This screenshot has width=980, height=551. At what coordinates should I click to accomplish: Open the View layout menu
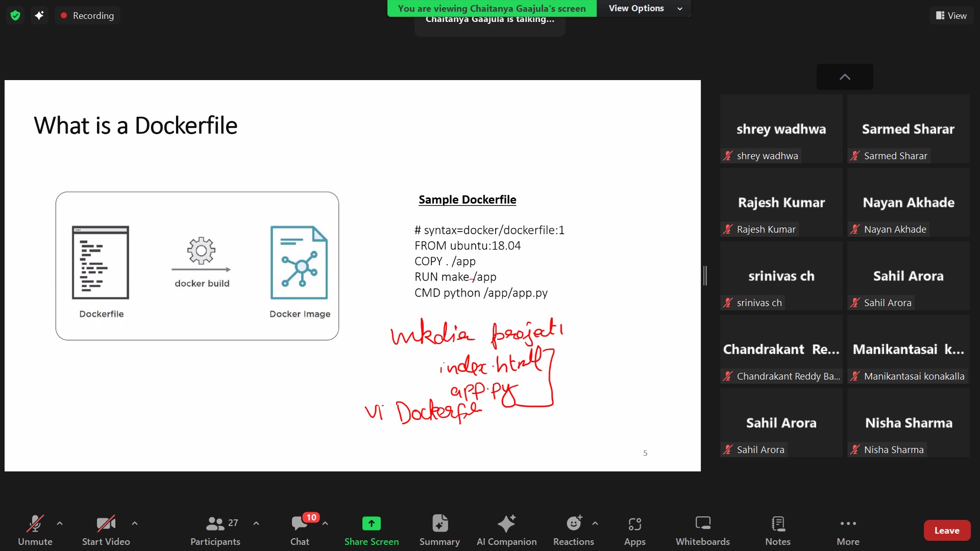(x=951, y=15)
